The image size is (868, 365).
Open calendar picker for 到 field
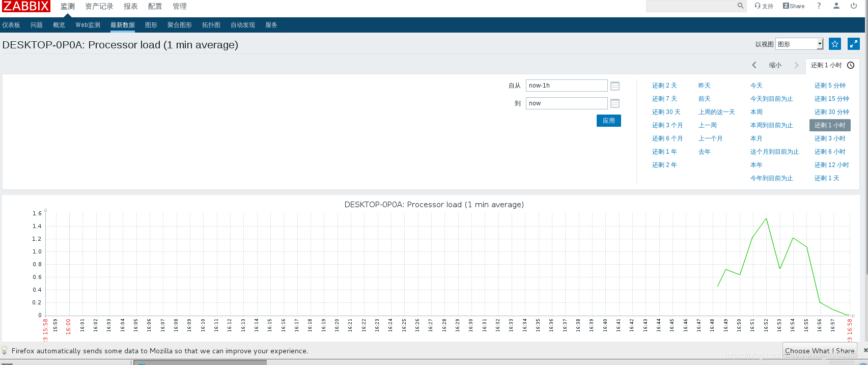click(615, 103)
